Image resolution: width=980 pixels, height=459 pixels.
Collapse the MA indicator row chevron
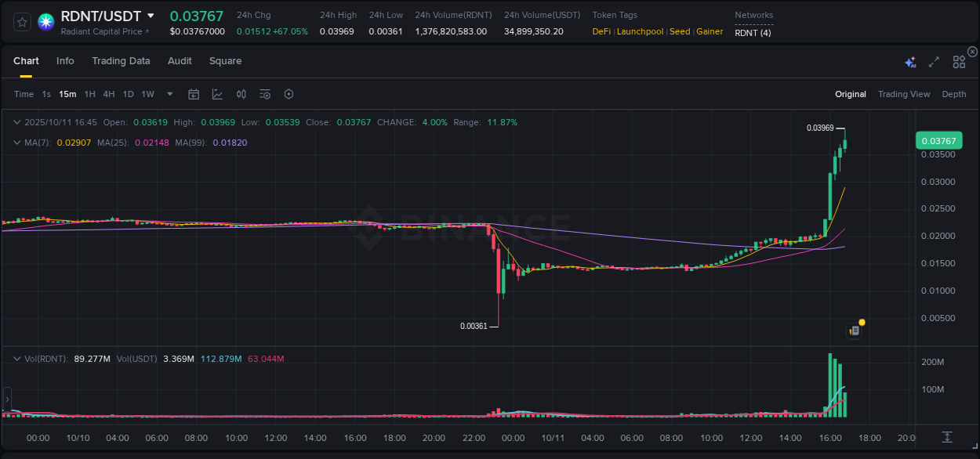tap(17, 143)
